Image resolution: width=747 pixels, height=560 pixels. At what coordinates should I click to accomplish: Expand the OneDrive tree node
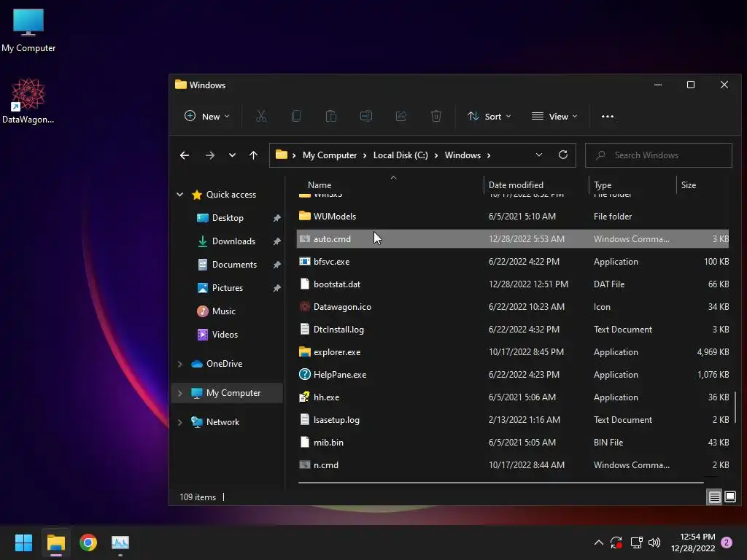pos(179,364)
